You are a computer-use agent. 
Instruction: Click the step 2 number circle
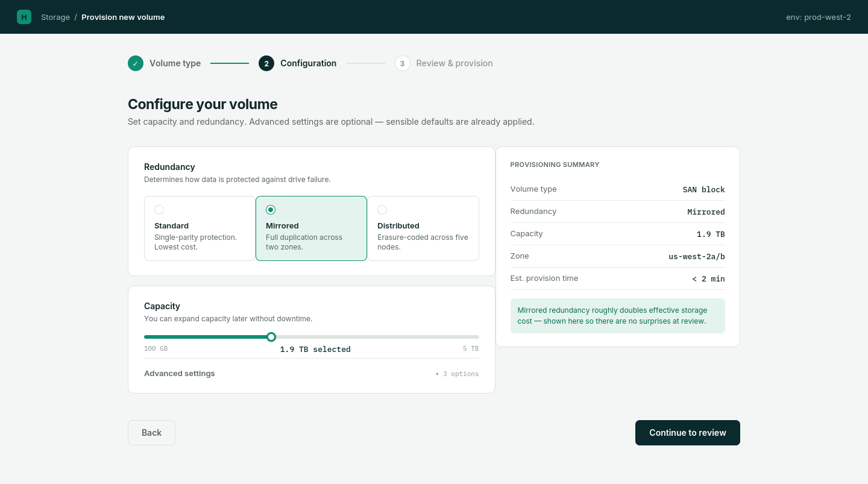(x=266, y=63)
